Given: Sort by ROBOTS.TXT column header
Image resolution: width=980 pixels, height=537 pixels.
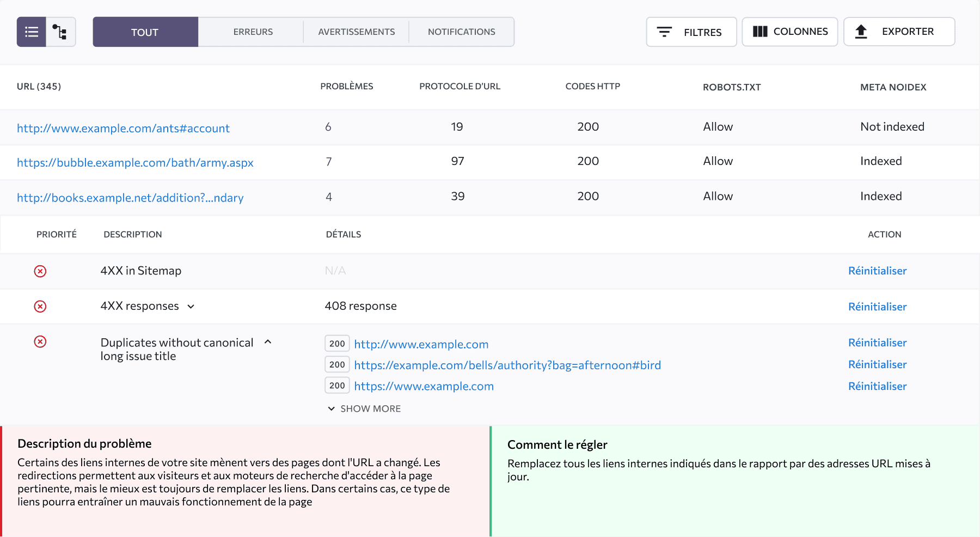Looking at the screenshot, I should 732,87.
